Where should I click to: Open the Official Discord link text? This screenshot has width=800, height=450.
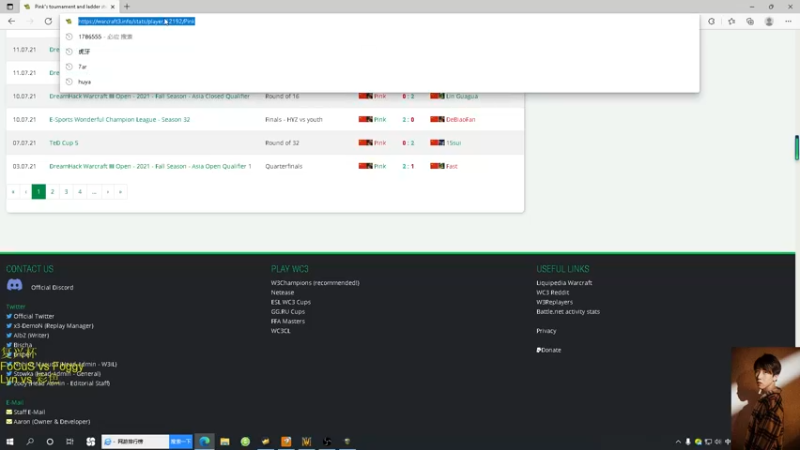click(52, 288)
